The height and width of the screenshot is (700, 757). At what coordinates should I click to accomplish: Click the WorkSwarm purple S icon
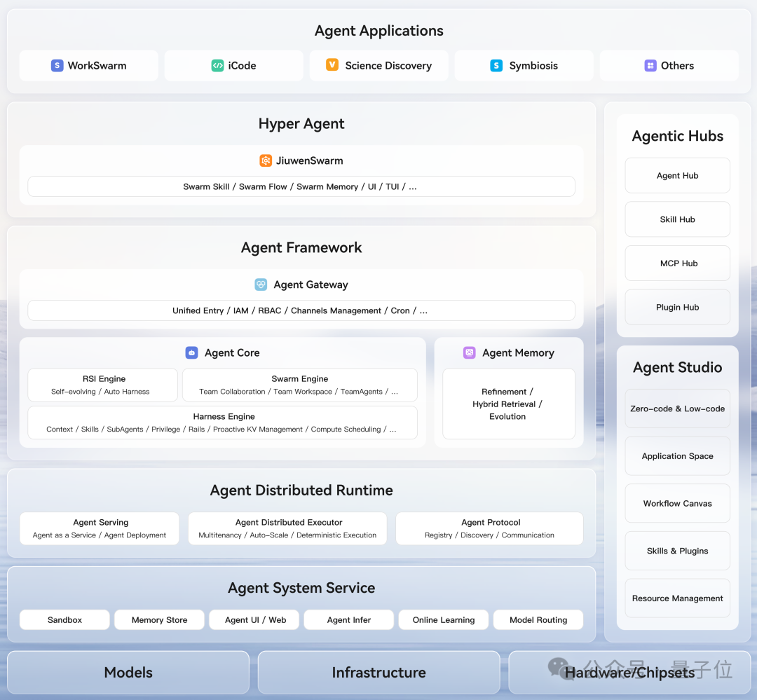(x=57, y=65)
